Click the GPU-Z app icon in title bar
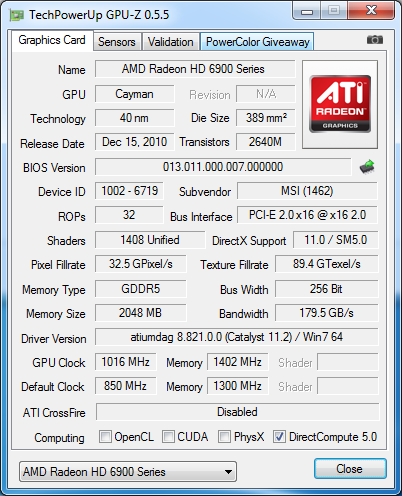The image size is (402, 496). 17,15
